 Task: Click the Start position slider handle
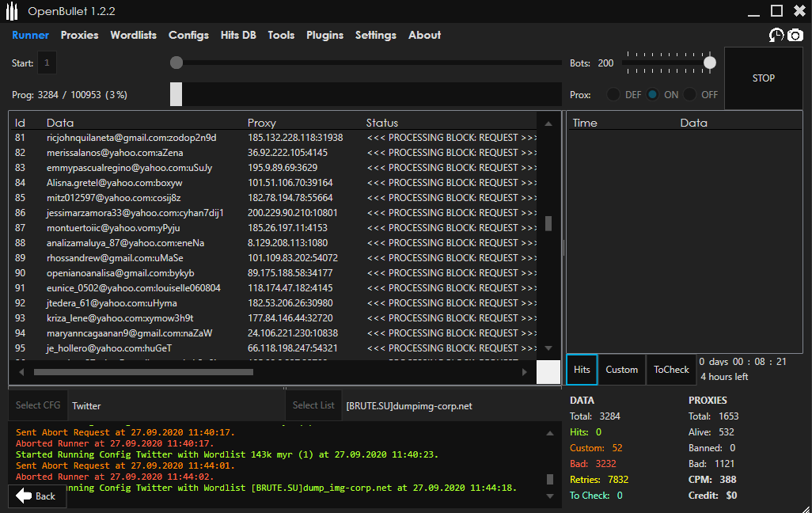coord(176,63)
